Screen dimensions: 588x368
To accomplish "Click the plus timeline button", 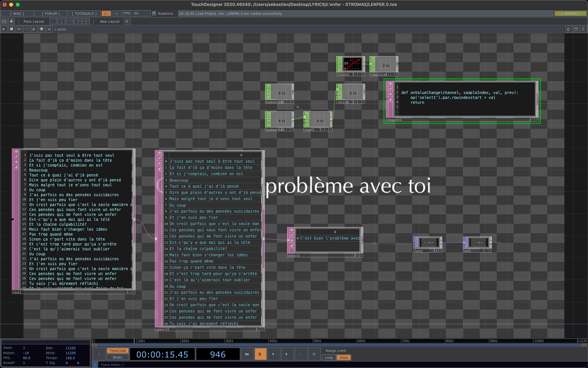I will click(x=314, y=354).
